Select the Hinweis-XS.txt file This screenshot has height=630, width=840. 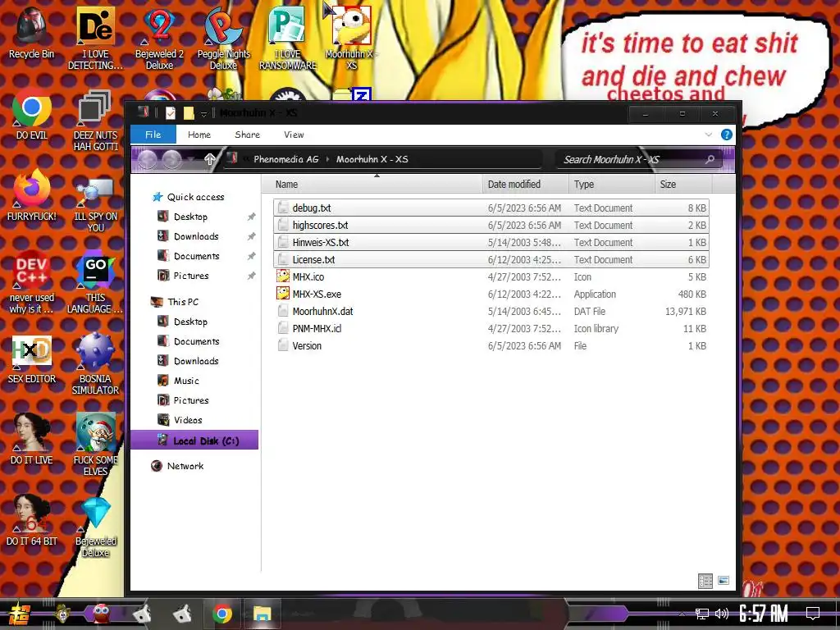point(491,242)
